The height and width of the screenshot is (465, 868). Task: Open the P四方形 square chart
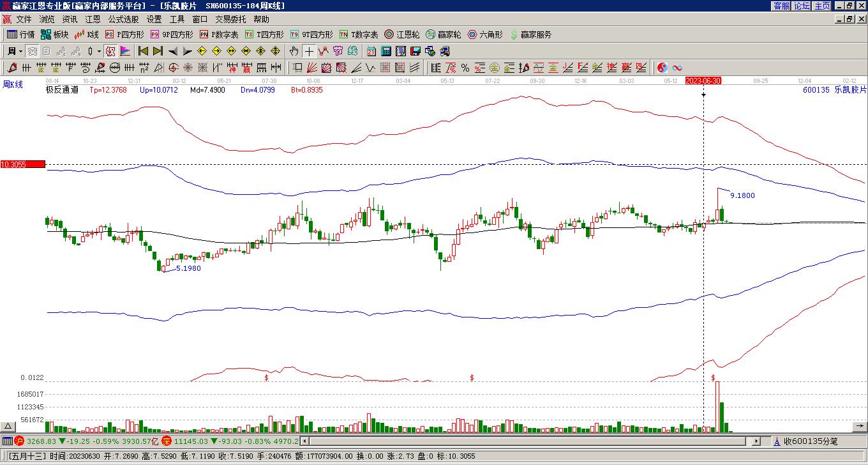[x=124, y=34]
